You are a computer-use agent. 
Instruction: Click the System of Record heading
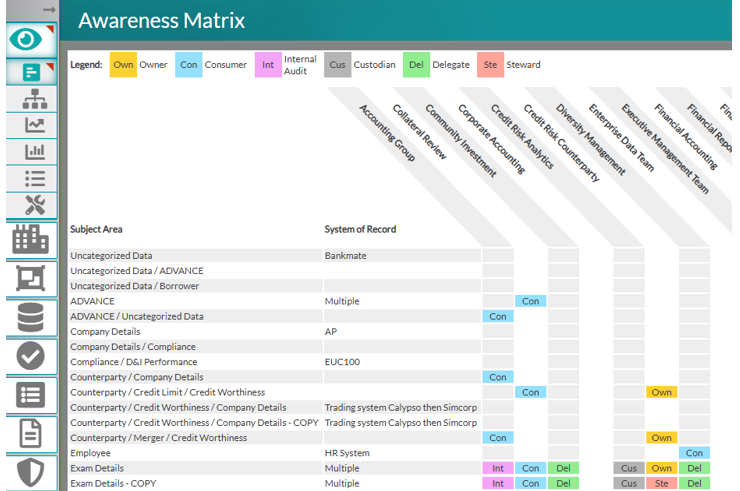360,229
